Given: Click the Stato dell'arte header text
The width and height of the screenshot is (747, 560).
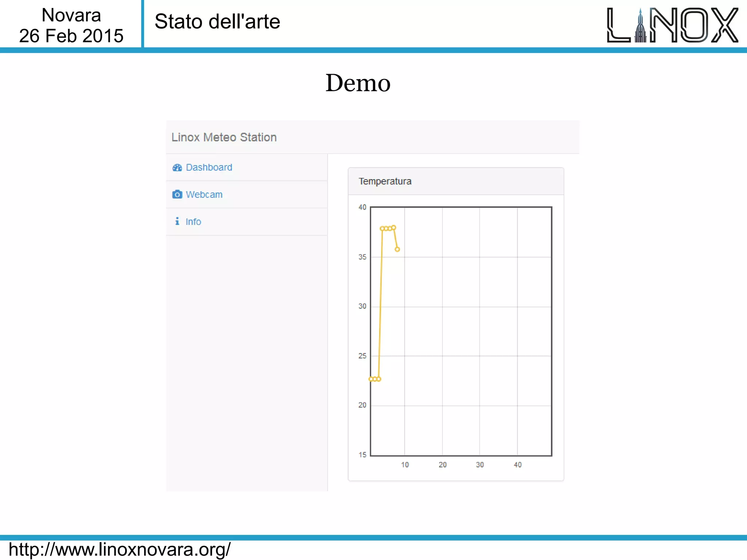Looking at the screenshot, I should (217, 22).
